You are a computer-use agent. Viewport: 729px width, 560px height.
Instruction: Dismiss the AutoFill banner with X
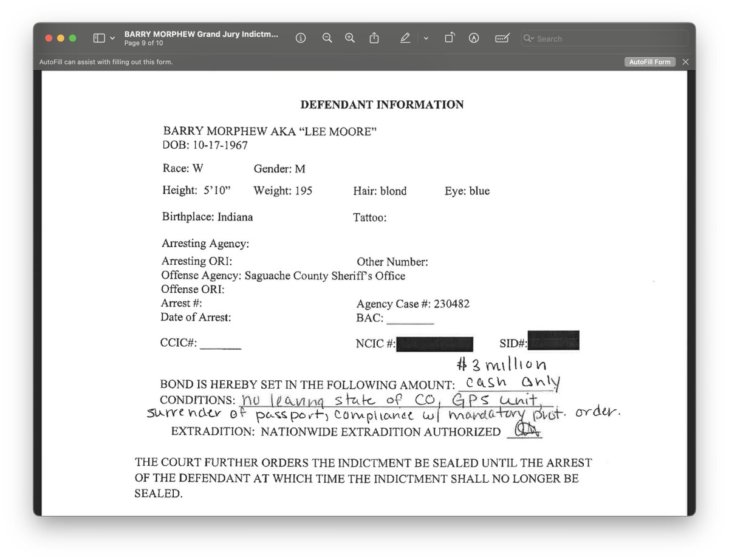685,62
